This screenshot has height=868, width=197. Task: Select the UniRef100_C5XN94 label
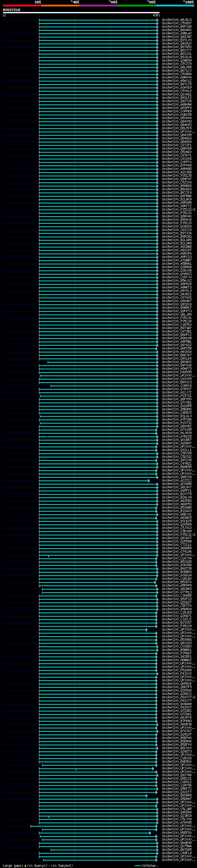tap(176, 74)
